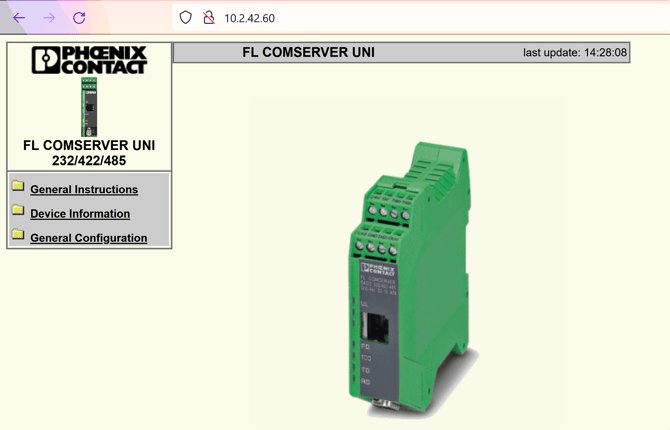Click the browser forward arrow
670x430 pixels.
pyautogui.click(x=49, y=18)
